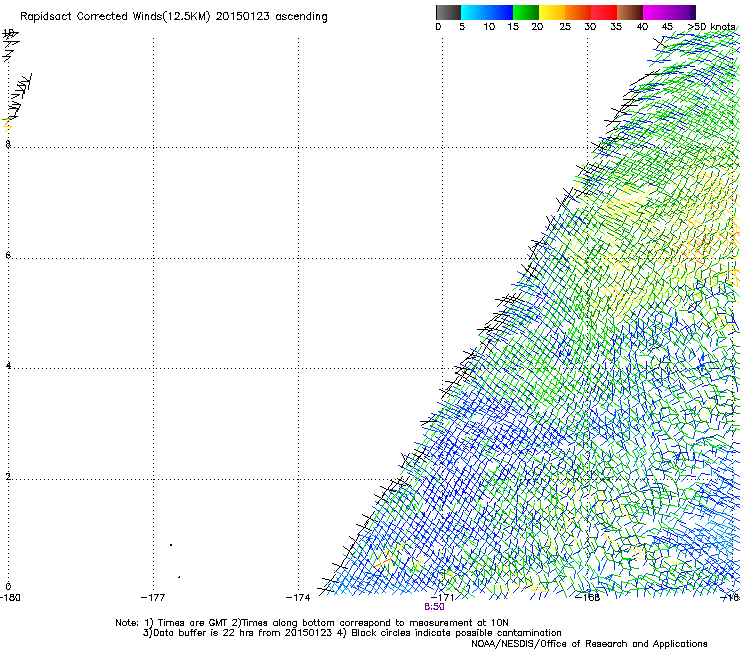This screenshot has width=740, height=650.
Task: Click the '-174' longitude axis label
Action: [x=298, y=598]
